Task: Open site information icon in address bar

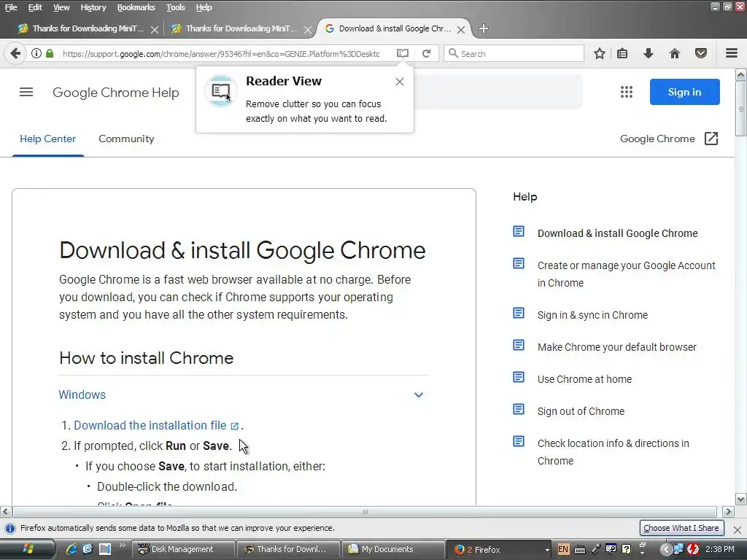Action: (36, 53)
